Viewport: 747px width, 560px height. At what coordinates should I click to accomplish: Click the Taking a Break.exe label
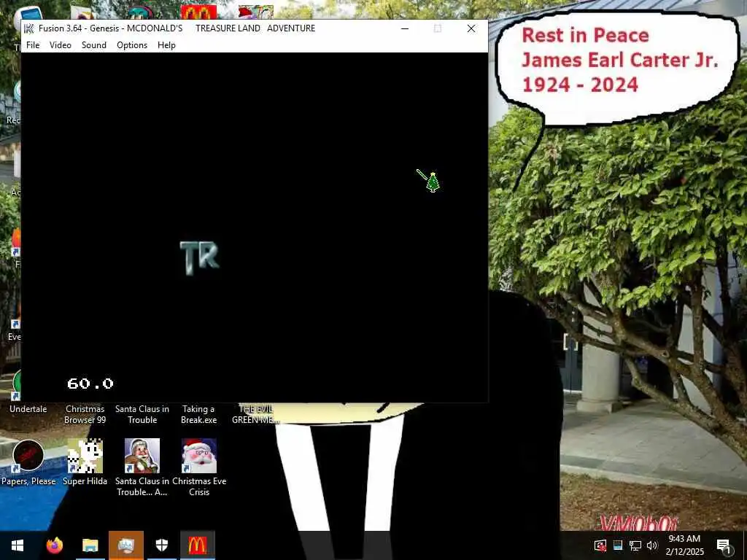point(198,414)
